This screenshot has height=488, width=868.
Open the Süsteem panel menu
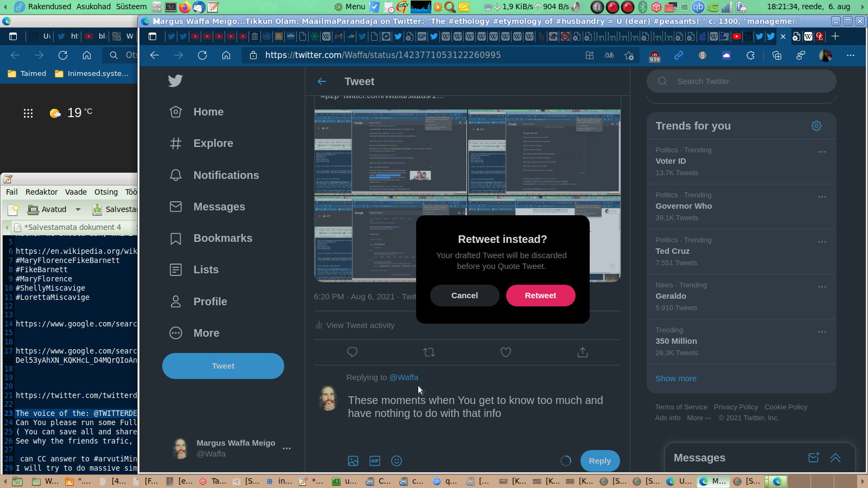(131, 7)
